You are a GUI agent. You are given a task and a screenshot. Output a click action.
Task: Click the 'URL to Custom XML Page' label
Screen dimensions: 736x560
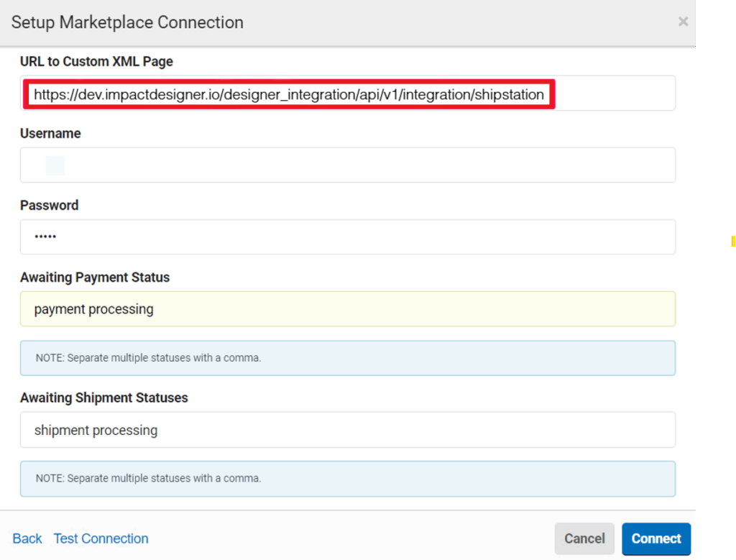[x=96, y=62]
